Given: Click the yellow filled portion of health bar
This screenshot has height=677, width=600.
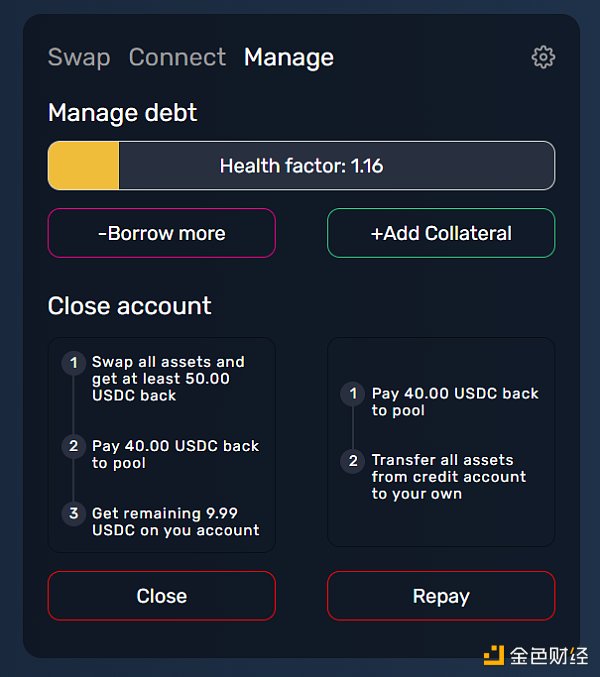Looking at the screenshot, I should tap(84, 166).
